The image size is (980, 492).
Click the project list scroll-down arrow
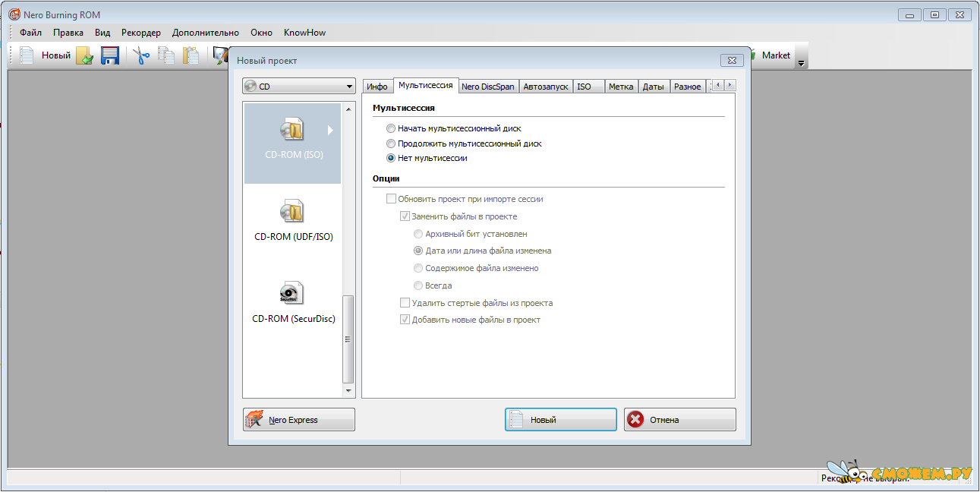pyautogui.click(x=349, y=391)
